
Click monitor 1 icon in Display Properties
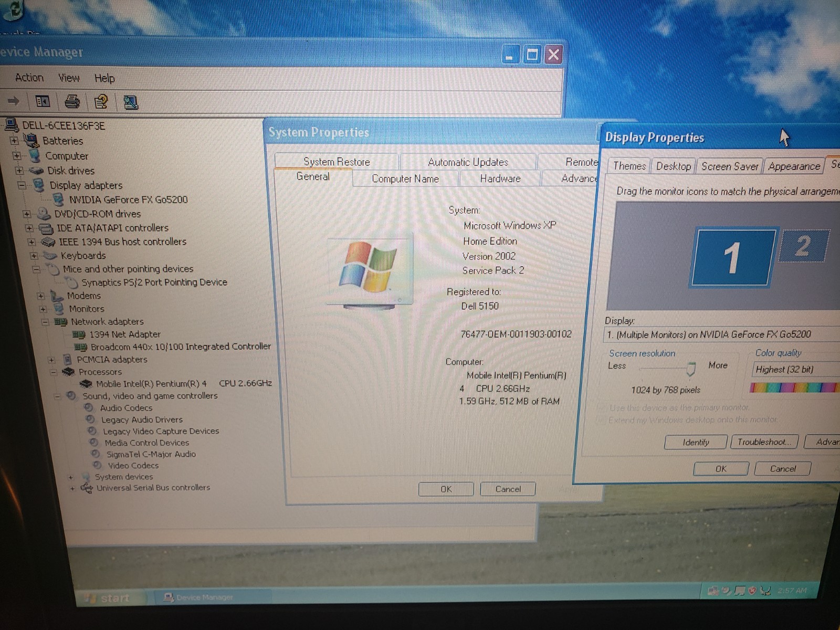(733, 257)
